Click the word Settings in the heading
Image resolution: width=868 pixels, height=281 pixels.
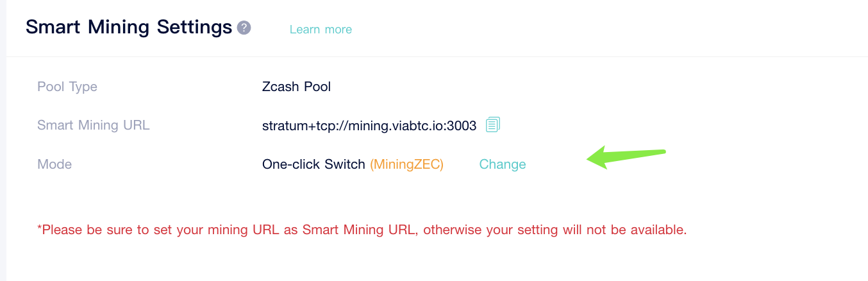(x=191, y=29)
